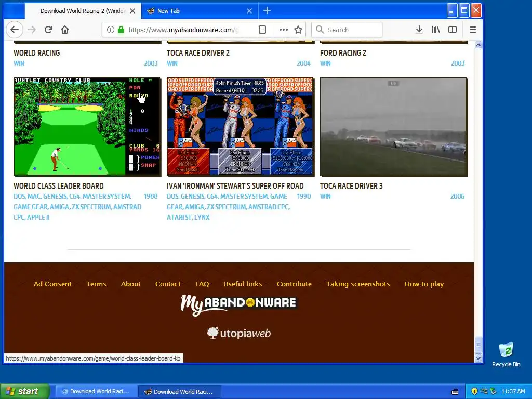This screenshot has width=532, height=399.
Task: Open the Ford Racing 2 title
Action: pos(343,53)
